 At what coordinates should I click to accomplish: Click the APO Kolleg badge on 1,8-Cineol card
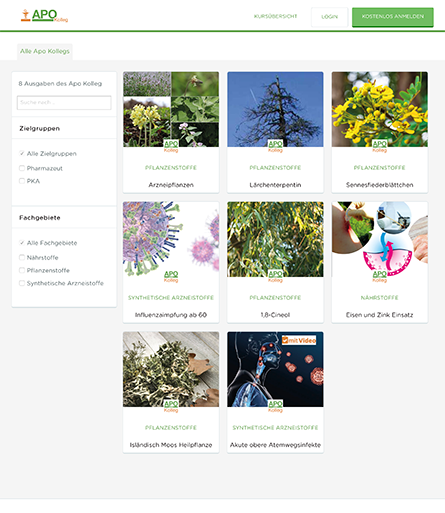point(275,276)
